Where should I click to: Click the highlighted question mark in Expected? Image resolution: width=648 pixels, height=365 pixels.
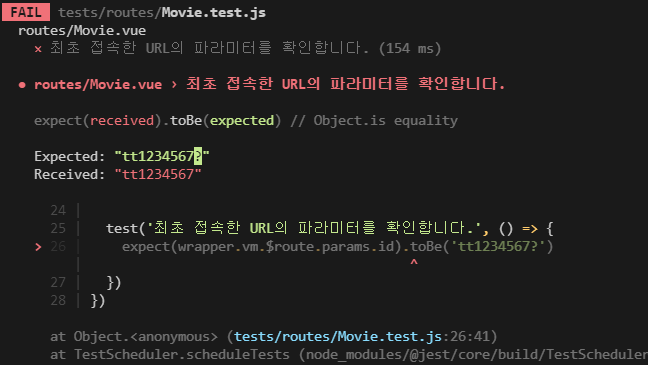198,156
